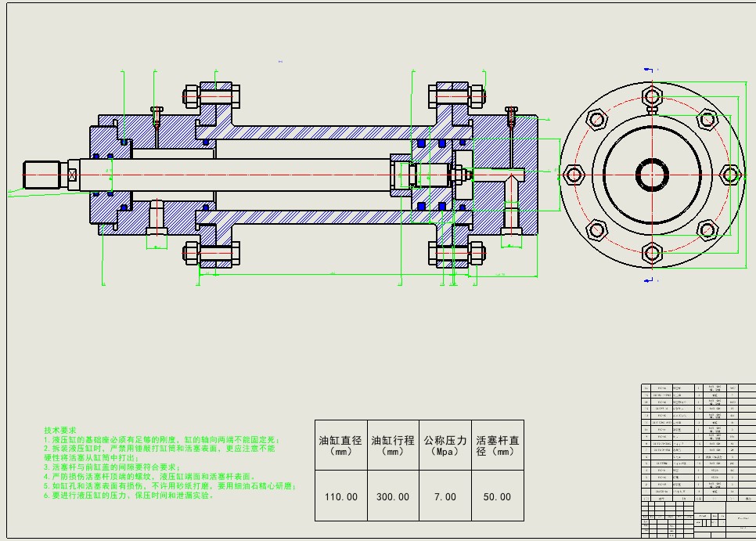756x541 pixels.
Task: Click the top row of the parts list table
Action: pyautogui.click(x=689, y=388)
